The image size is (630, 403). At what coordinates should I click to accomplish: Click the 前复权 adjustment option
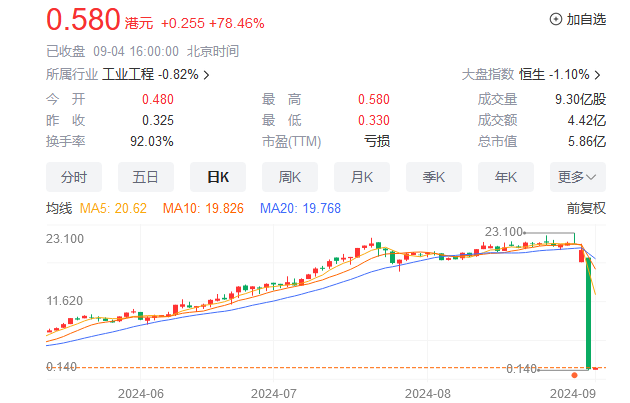586,208
